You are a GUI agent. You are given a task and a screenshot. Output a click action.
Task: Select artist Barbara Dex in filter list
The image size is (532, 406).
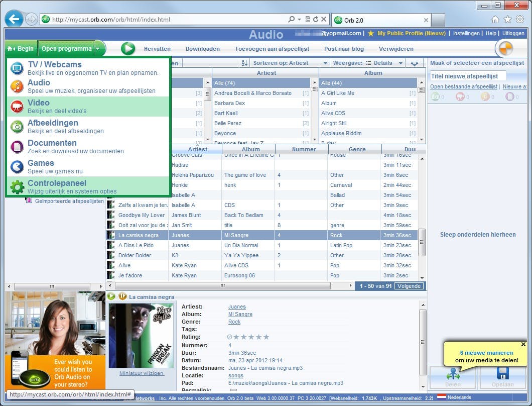click(261, 103)
